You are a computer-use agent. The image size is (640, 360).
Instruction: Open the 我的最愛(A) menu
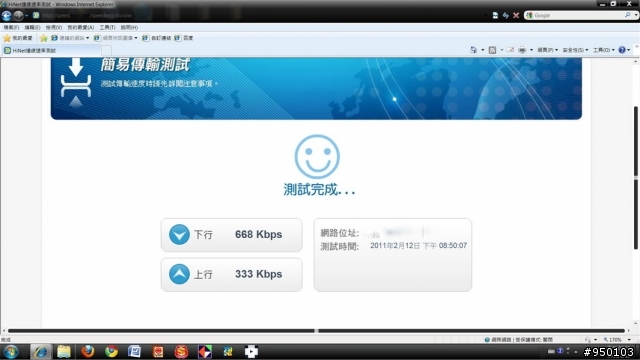point(80,27)
